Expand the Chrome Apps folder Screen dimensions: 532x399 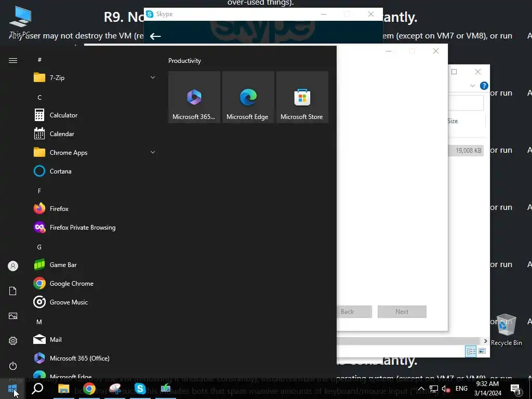153,152
